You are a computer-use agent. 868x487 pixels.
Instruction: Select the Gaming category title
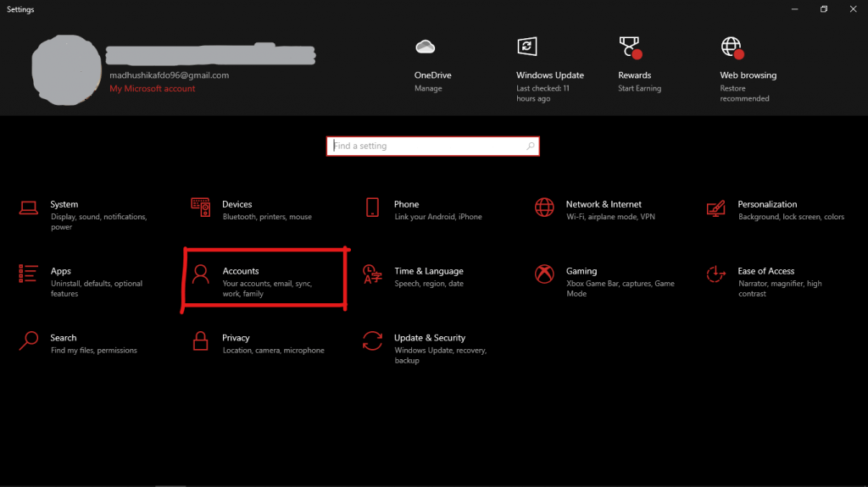tap(581, 271)
